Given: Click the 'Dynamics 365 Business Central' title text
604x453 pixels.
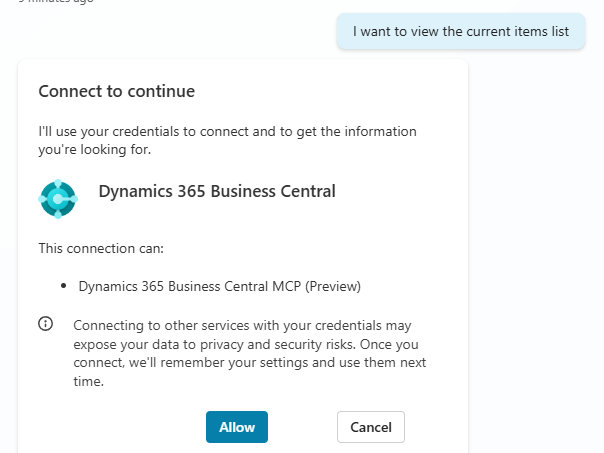Looking at the screenshot, I should [217, 191].
